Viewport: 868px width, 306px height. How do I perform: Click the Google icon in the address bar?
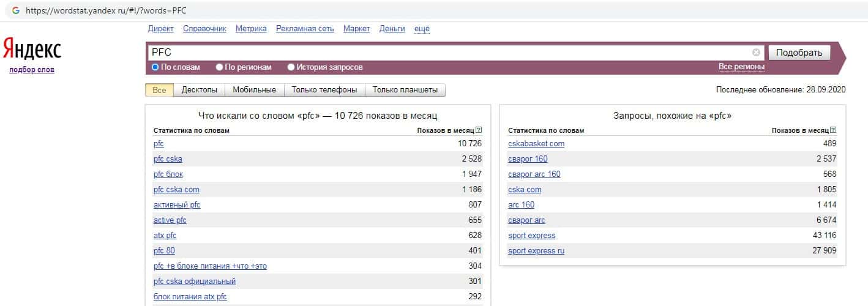point(16,10)
